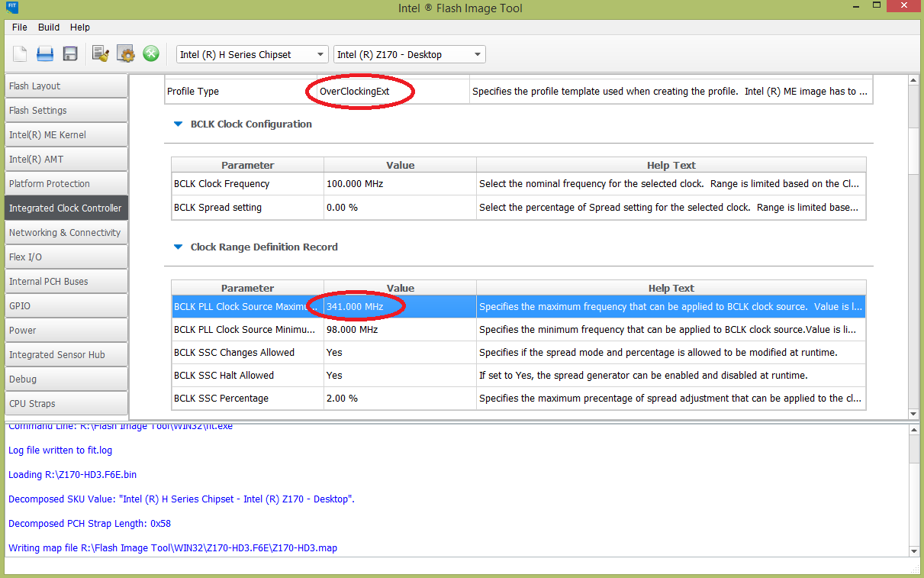Open Intel(R) ME Kernel tab
The width and height of the screenshot is (924, 578).
pos(66,135)
